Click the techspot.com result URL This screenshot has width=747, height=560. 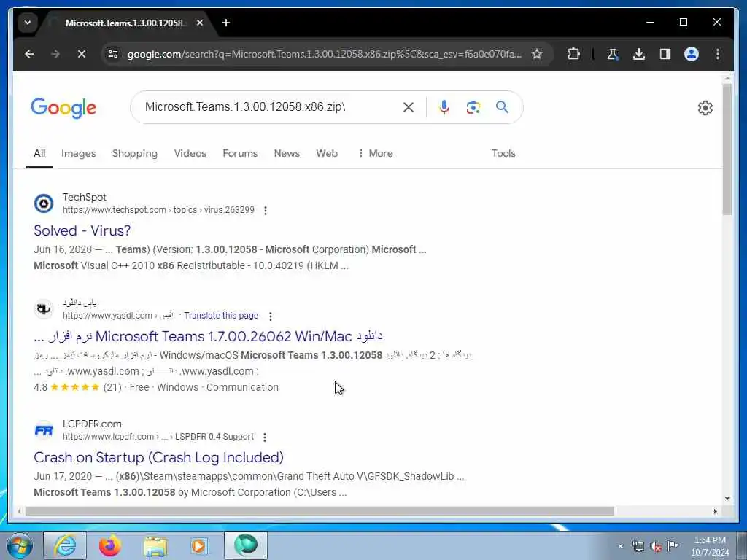pyautogui.click(x=158, y=210)
